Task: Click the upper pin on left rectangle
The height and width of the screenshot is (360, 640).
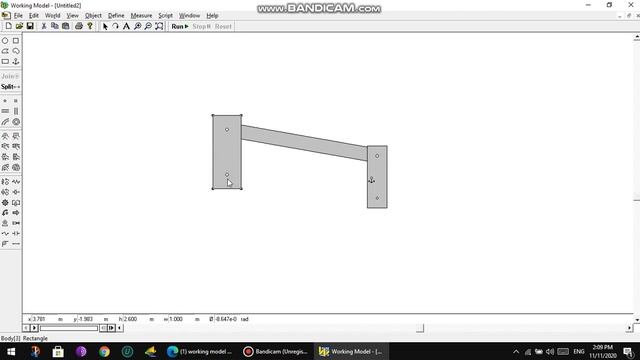Action: (x=227, y=130)
